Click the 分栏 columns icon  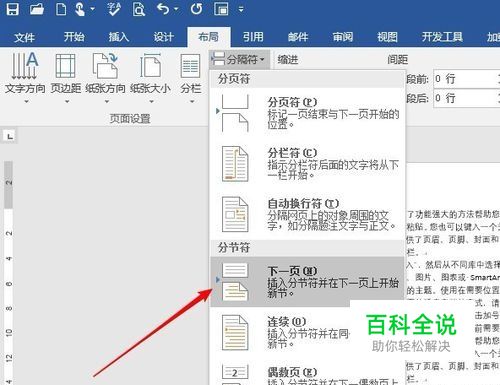[190, 66]
